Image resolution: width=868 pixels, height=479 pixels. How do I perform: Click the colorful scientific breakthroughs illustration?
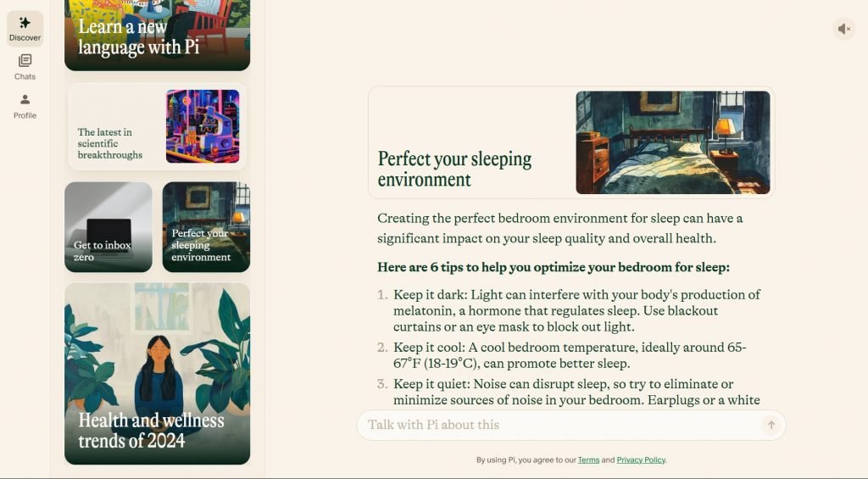(x=203, y=126)
